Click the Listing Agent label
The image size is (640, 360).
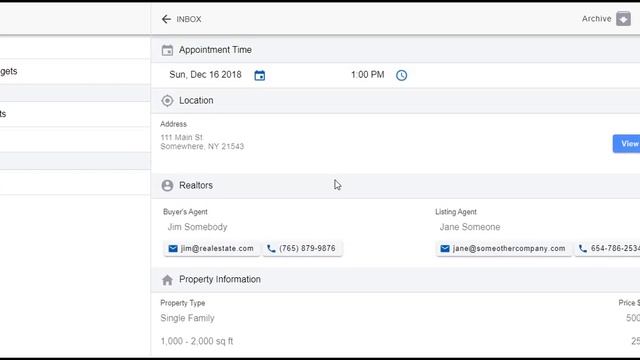(x=456, y=212)
